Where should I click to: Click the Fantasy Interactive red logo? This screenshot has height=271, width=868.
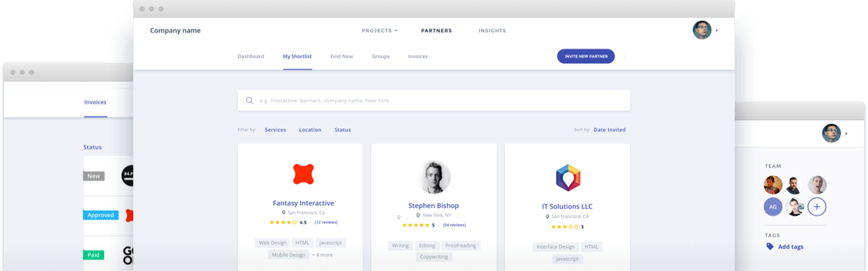[303, 174]
